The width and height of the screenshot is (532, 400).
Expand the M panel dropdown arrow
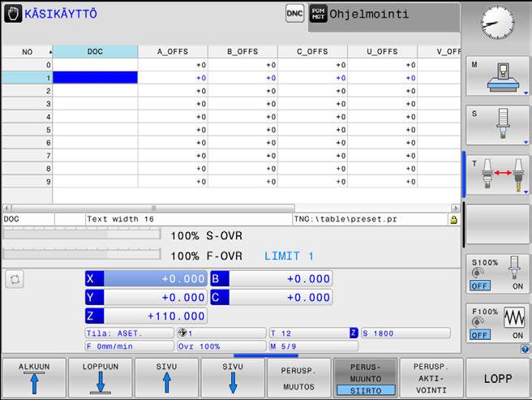pos(526,92)
